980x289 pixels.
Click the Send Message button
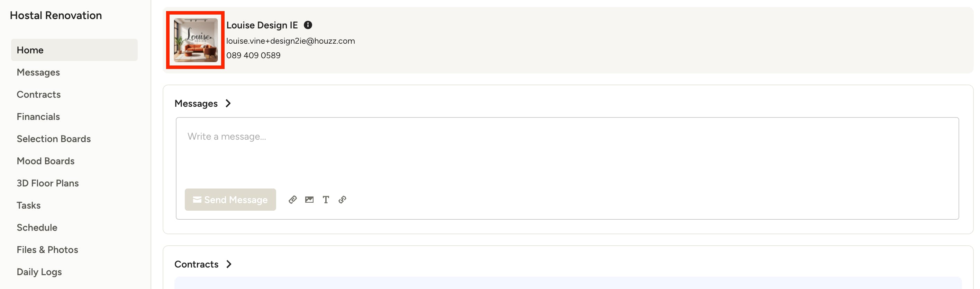coord(230,200)
